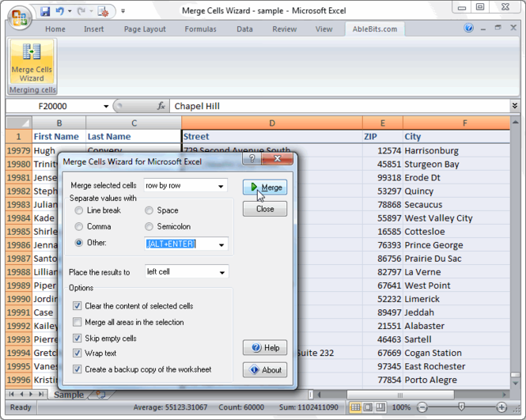Image resolution: width=526 pixels, height=420 pixels.
Task: Select column F header
Action: [456, 123]
